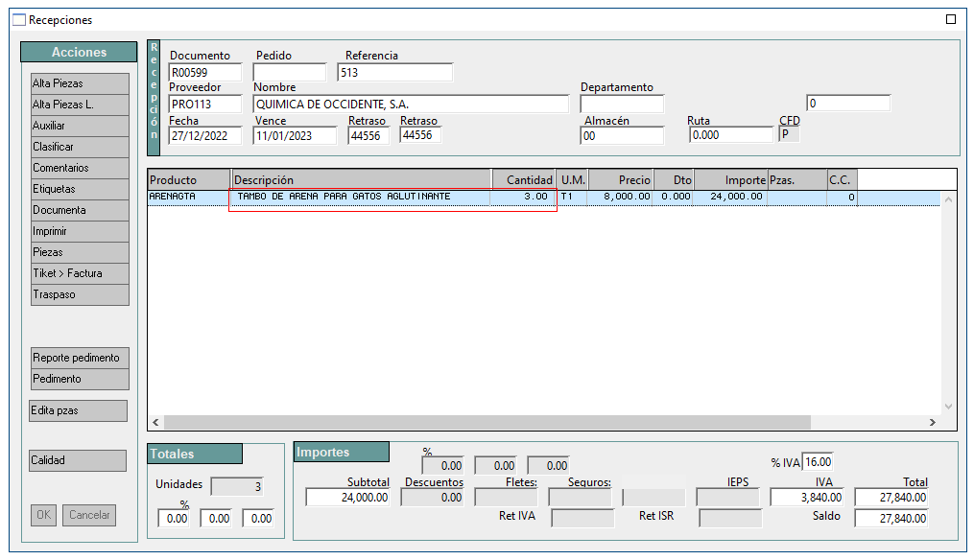
Task: Focus the Documento field showing R00599
Action: coord(205,73)
